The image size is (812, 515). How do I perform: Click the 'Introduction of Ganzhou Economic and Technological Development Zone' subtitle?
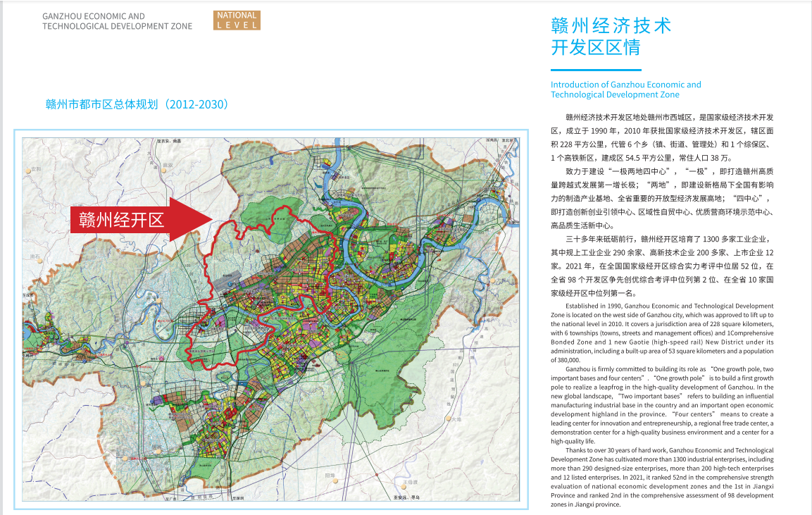click(x=625, y=89)
